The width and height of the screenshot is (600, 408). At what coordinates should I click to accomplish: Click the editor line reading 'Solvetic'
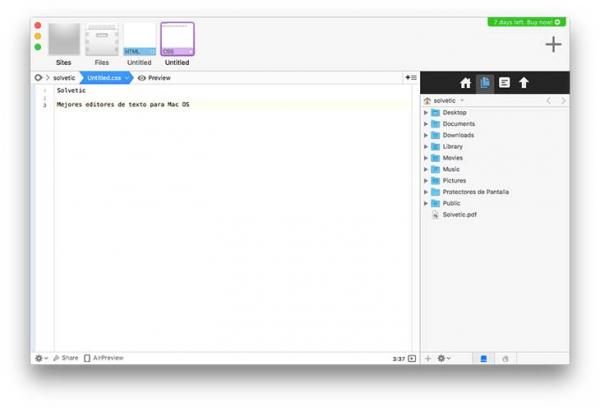(71, 91)
